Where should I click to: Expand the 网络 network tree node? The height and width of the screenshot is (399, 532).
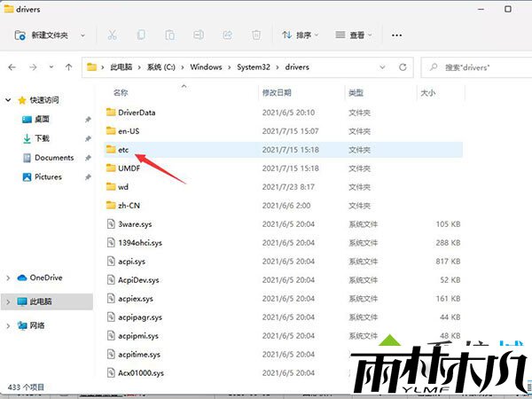point(9,325)
